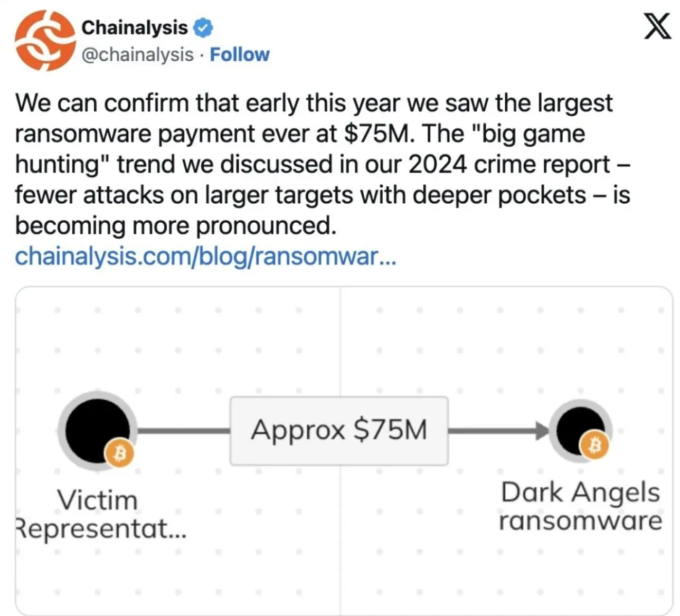The height and width of the screenshot is (616, 680).
Task: Click the Chainalysis orange profile avatar
Action: tap(44, 41)
